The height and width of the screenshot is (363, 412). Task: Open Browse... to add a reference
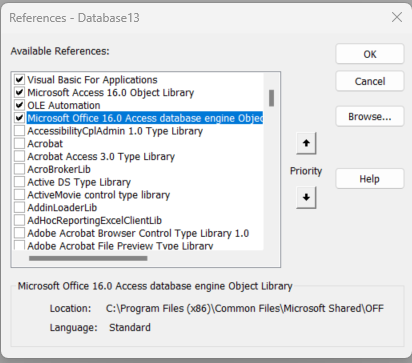pos(370,116)
